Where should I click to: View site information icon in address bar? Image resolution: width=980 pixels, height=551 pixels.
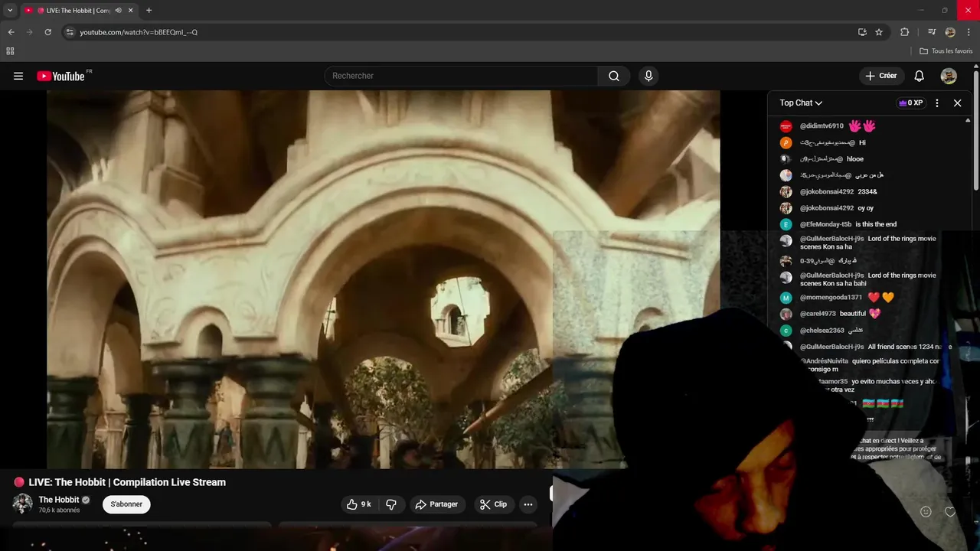coord(70,32)
